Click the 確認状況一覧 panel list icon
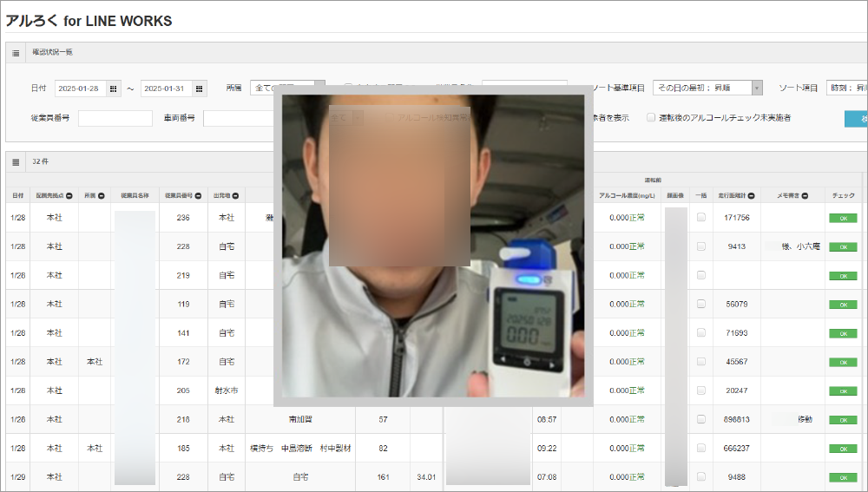The width and height of the screenshot is (868, 492). 16,53
